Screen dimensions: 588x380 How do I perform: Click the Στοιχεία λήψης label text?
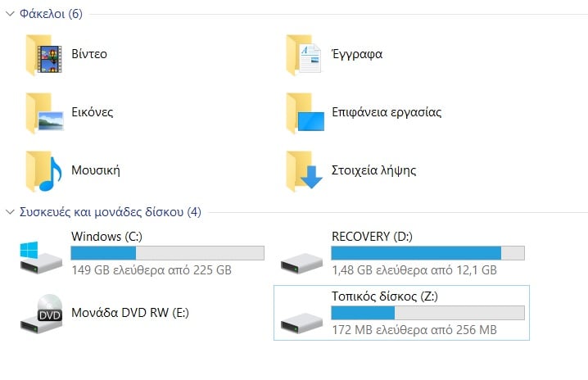tap(373, 170)
